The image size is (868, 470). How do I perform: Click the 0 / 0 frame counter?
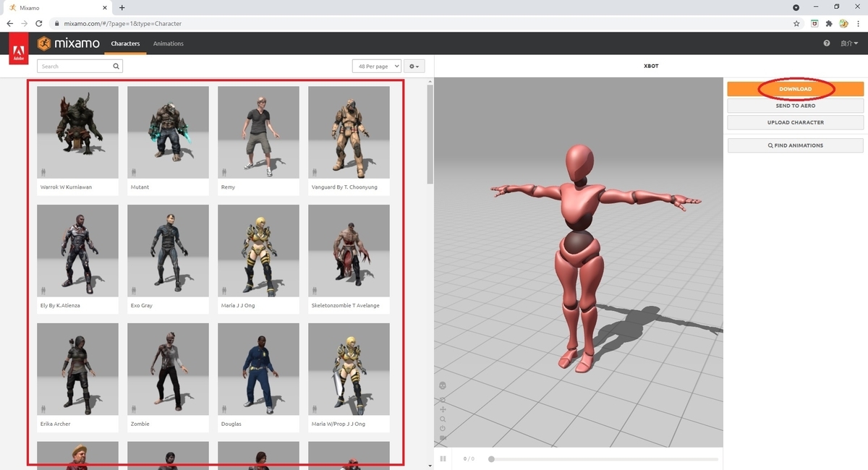468,458
